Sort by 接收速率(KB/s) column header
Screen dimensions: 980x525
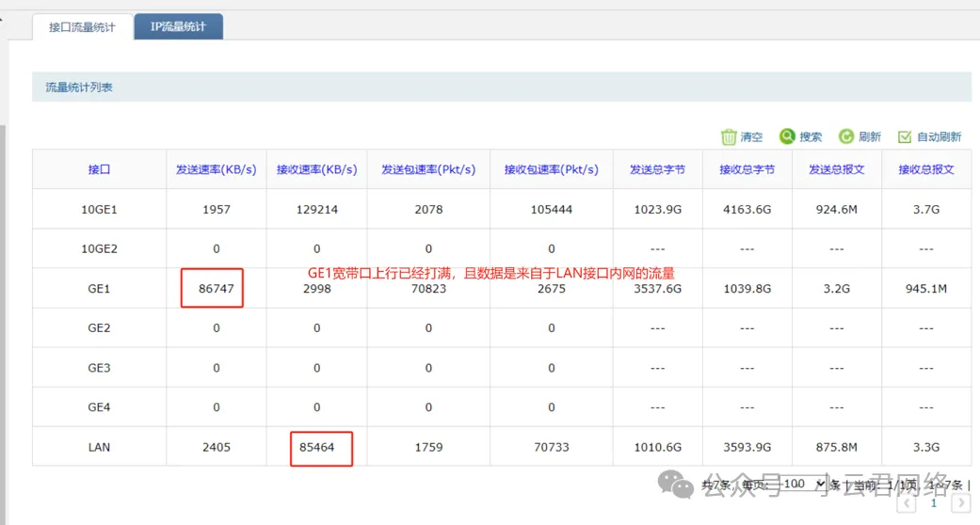pos(316,169)
